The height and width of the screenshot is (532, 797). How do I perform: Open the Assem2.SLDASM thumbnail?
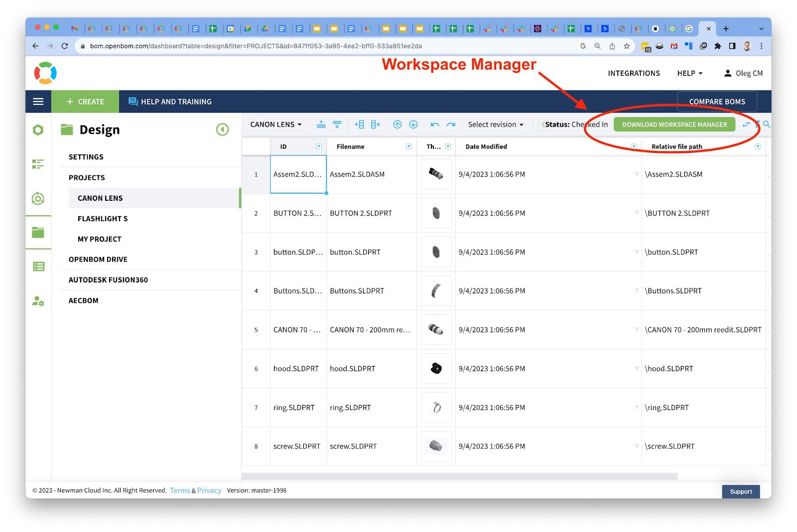[436, 174]
